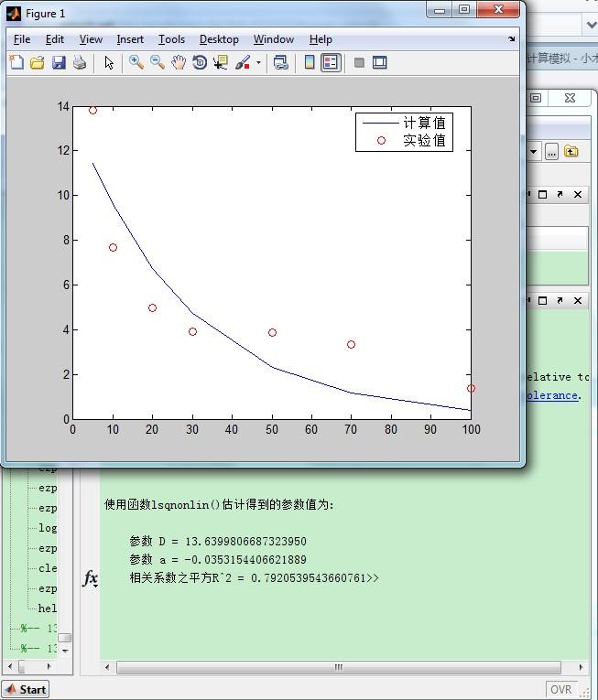Open the View menu in Figure 1

(x=91, y=39)
